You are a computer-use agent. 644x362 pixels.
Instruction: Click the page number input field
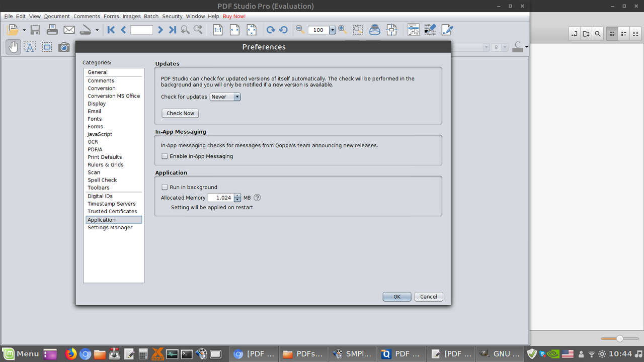pyautogui.click(x=141, y=30)
